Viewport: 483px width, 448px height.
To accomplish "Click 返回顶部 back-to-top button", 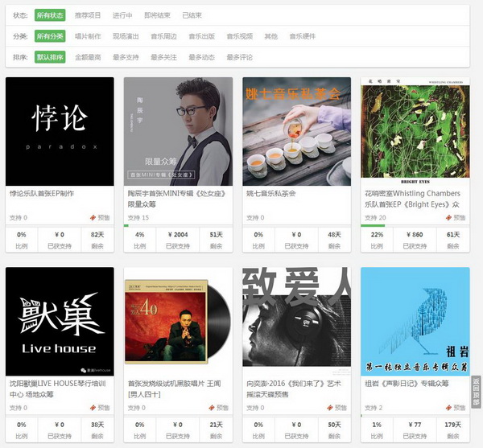I will point(477,392).
